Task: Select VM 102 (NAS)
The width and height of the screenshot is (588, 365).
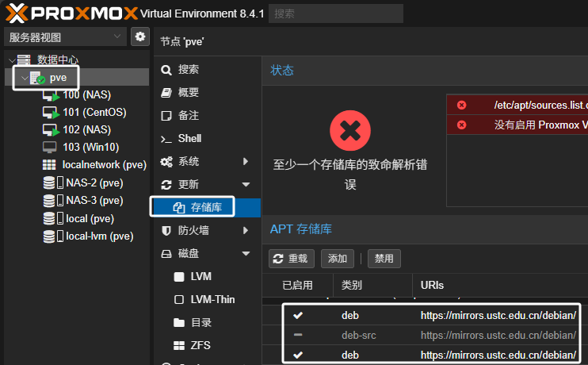Action: pos(86,129)
